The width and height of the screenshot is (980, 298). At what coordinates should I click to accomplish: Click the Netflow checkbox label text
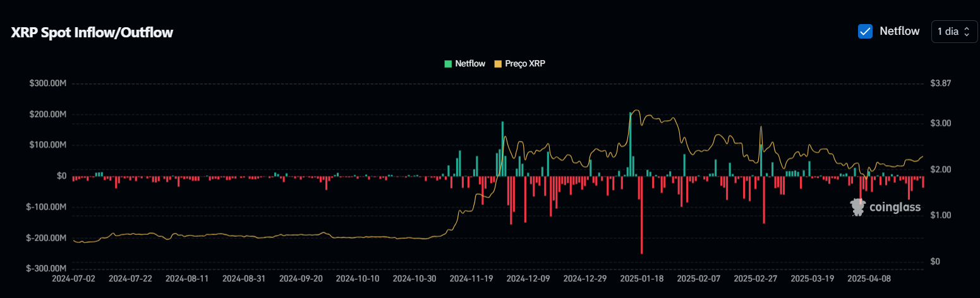[900, 31]
